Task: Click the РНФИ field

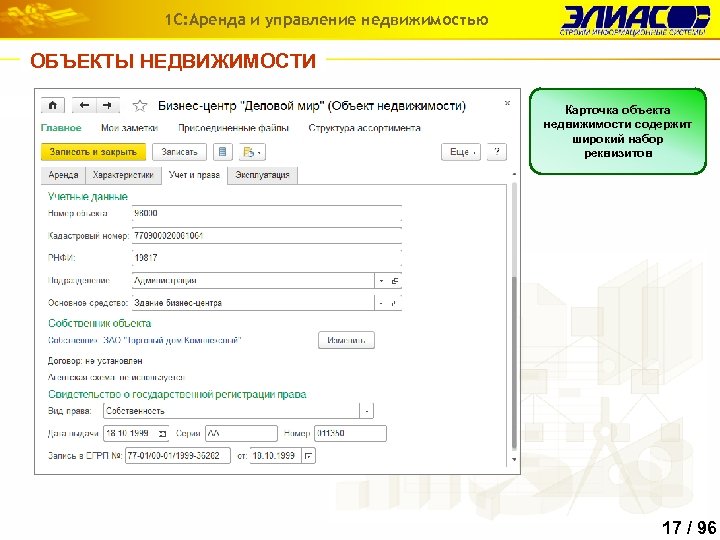Action: pos(267,258)
